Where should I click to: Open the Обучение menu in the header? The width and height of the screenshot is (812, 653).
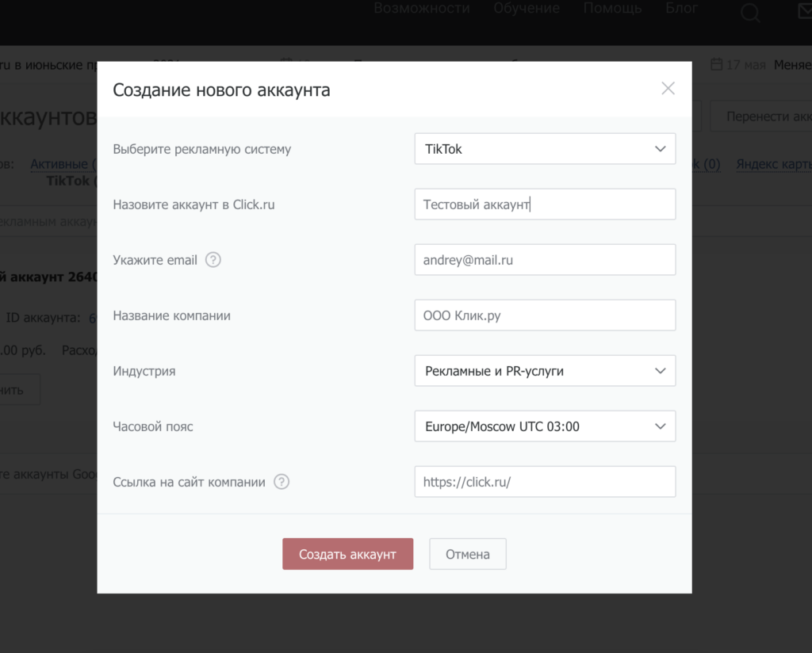pyautogui.click(x=527, y=8)
